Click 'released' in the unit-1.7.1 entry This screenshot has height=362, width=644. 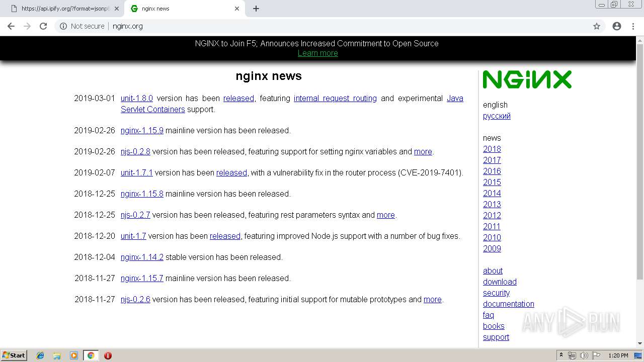click(231, 173)
